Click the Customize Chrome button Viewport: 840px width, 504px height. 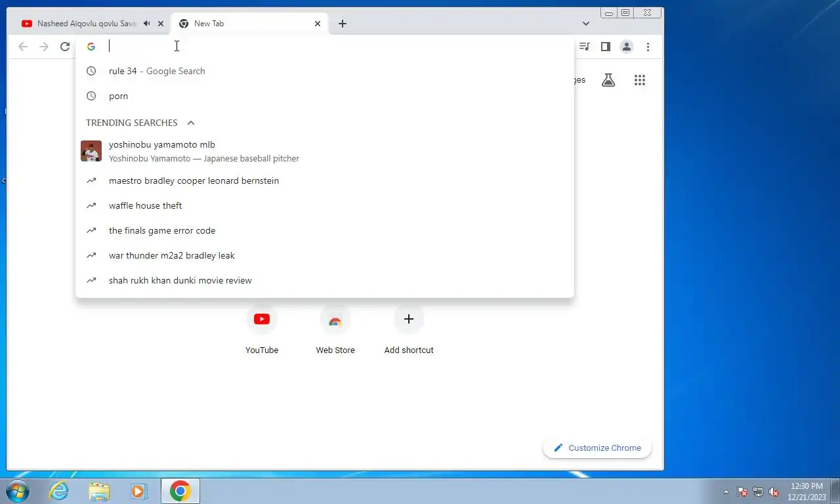click(597, 448)
